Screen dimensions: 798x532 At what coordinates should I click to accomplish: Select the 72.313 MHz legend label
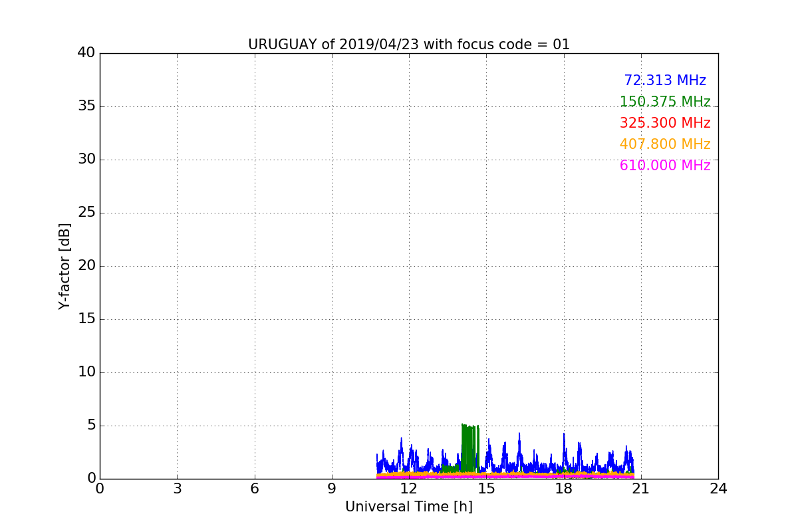(665, 80)
